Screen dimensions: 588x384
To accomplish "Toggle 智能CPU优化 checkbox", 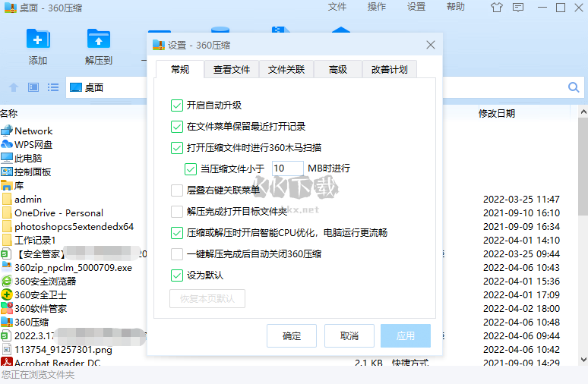I will [x=176, y=233].
